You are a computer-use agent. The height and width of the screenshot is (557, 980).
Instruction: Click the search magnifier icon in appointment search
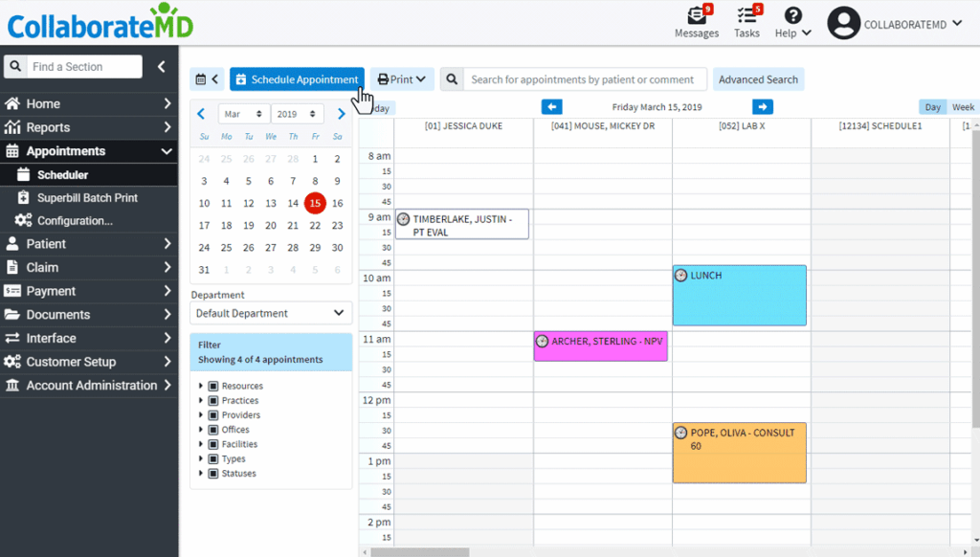tap(450, 78)
